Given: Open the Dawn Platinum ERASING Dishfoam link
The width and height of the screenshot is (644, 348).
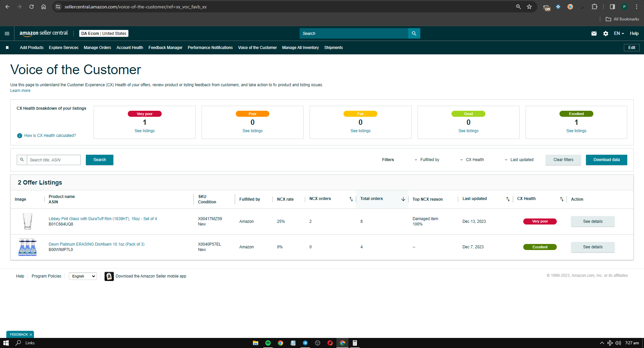Looking at the screenshot, I should tap(97, 244).
